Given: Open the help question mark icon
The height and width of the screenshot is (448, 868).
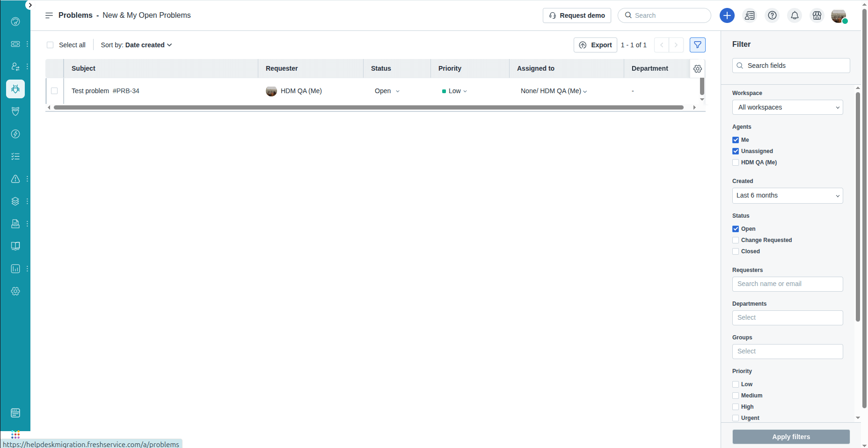Looking at the screenshot, I should 772,15.
